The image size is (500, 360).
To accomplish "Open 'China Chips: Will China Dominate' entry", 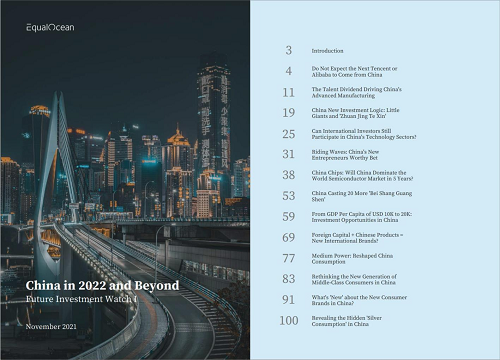I will pos(362,175).
